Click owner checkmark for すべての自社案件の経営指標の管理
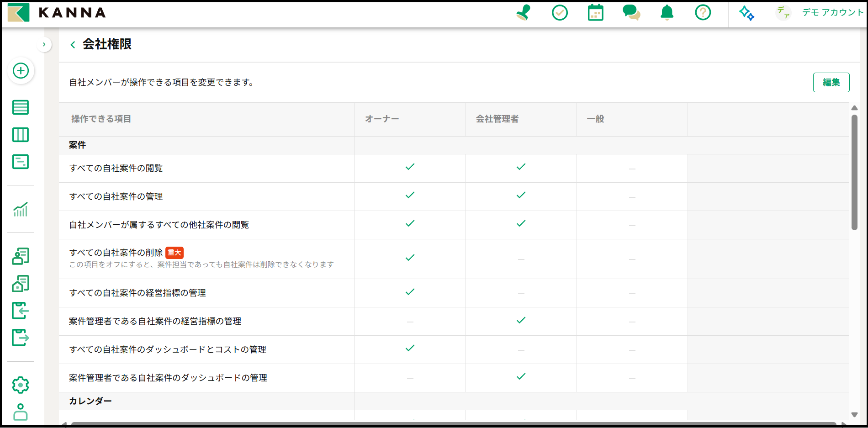This screenshot has width=868, height=428. click(410, 292)
